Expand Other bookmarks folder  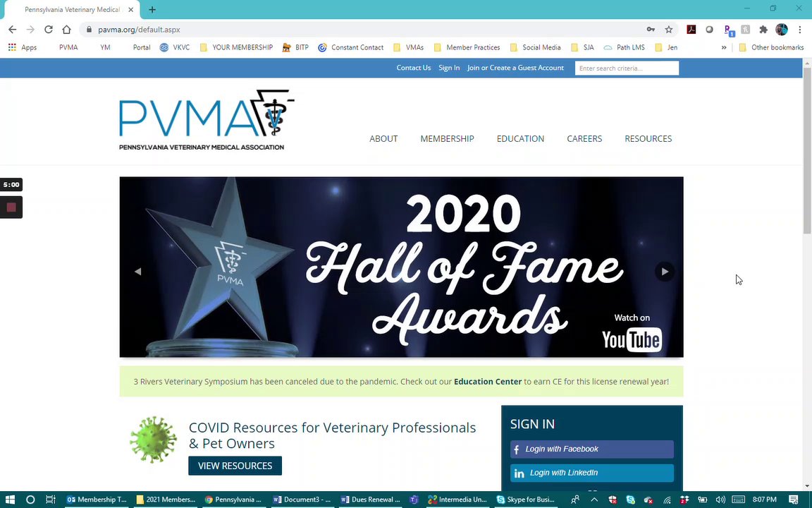(771, 47)
